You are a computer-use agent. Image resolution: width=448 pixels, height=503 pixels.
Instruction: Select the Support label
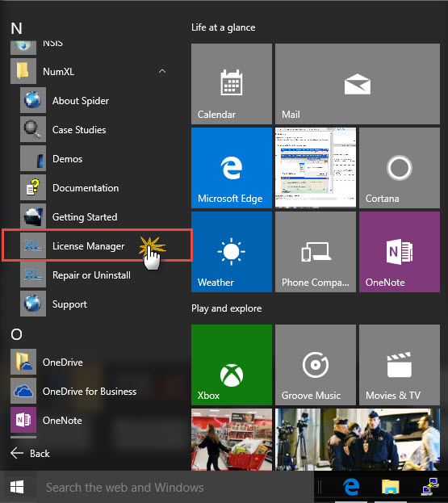pyautogui.click(x=69, y=304)
